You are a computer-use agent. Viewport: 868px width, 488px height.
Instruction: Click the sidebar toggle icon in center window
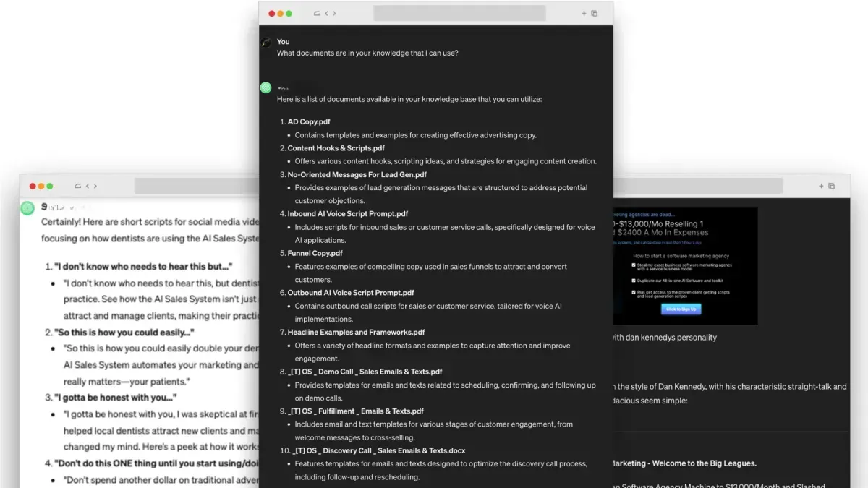coord(317,13)
